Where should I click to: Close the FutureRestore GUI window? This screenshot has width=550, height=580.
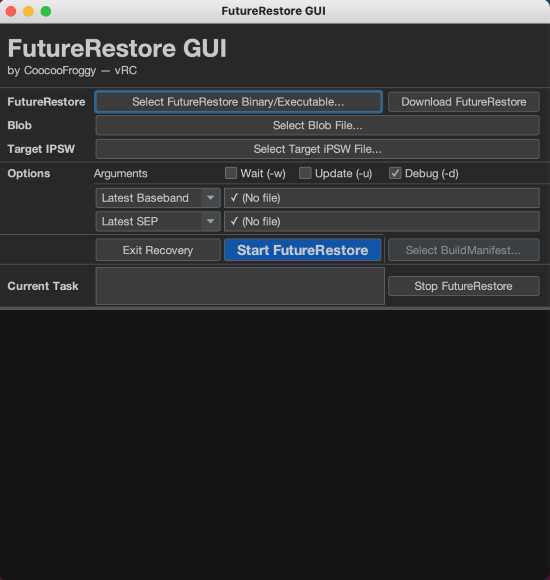coord(11,11)
